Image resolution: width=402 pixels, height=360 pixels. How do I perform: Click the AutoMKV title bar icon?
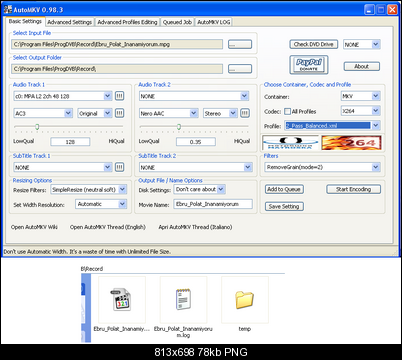pyautogui.click(x=8, y=9)
